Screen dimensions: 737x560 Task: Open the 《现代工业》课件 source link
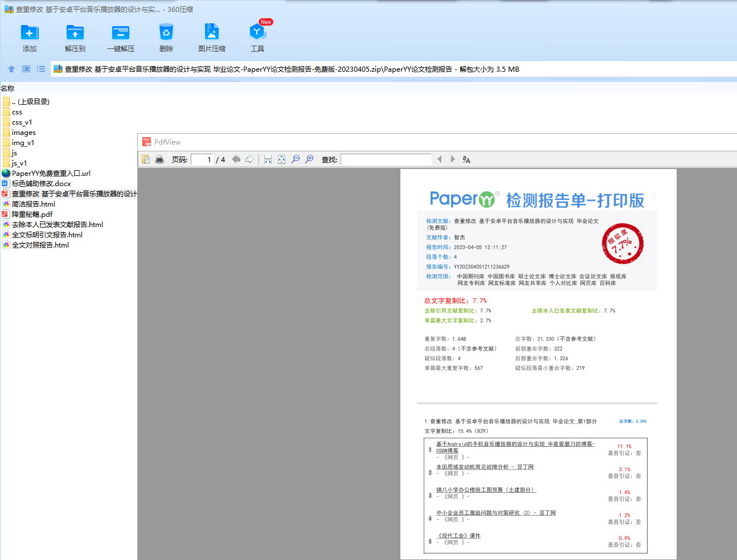458,536
